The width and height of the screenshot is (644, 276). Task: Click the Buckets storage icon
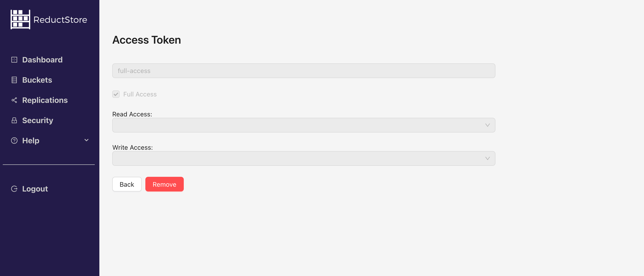pyautogui.click(x=14, y=80)
